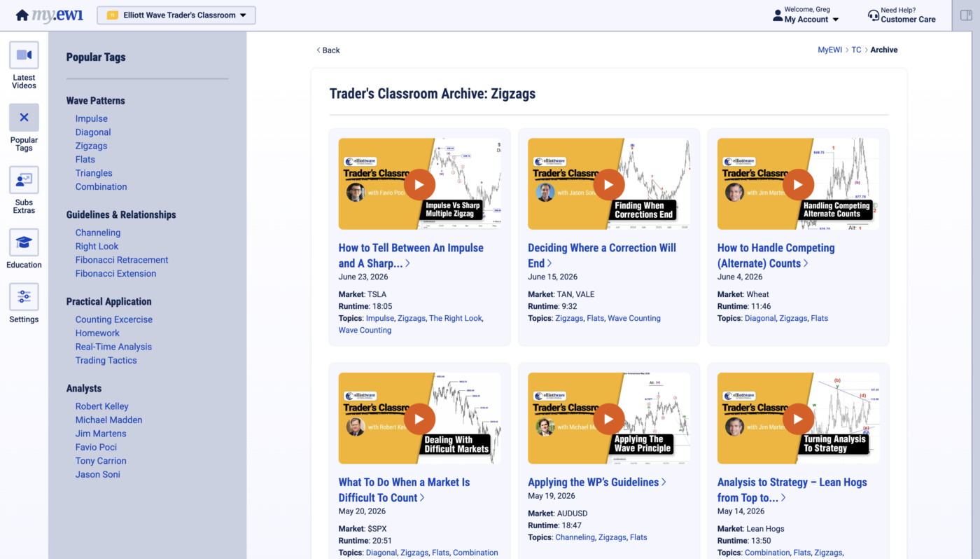Filter by analyst Jason Soni
The height and width of the screenshot is (559, 980).
click(98, 475)
